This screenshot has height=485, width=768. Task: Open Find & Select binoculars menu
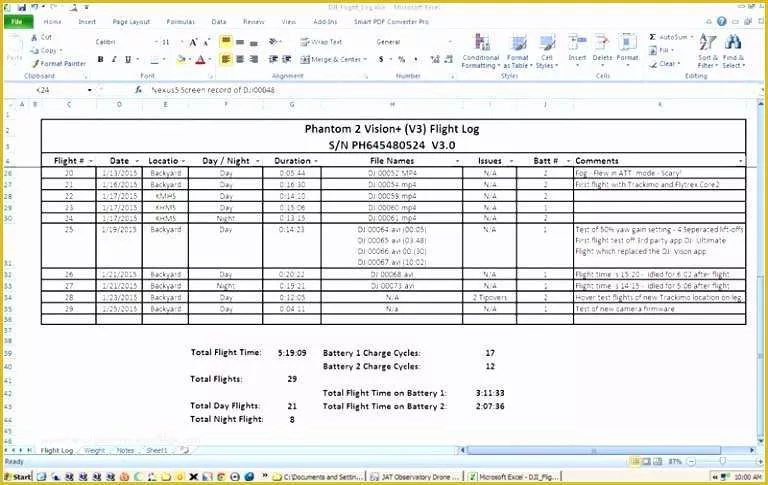733,51
